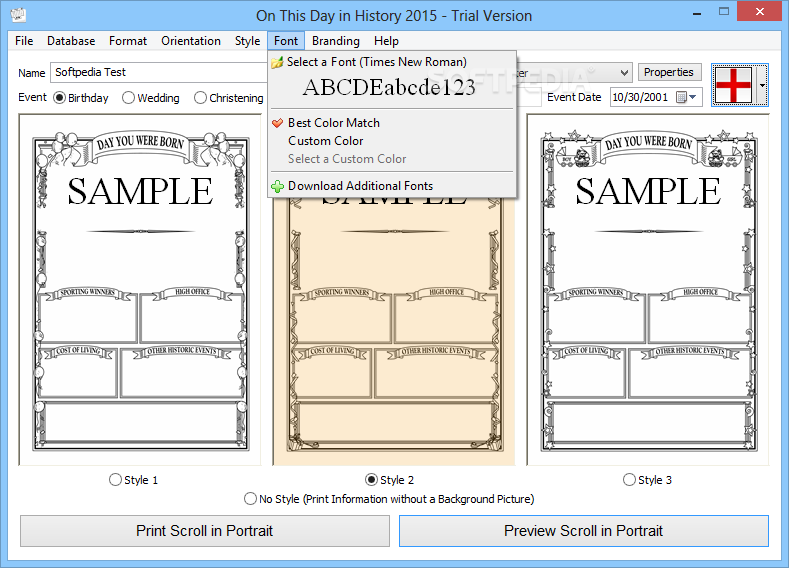Select the Birthday event radio button
Viewport: 789px width, 568px height.
pyautogui.click(x=59, y=98)
